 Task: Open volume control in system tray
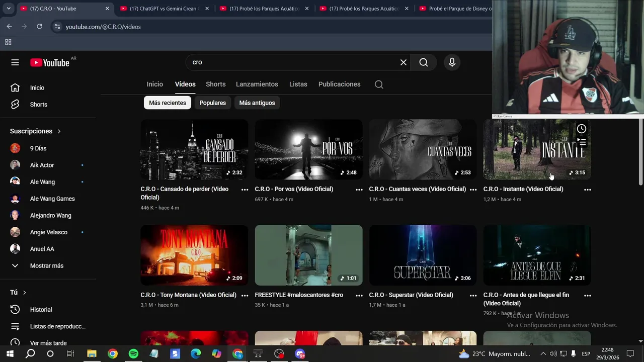pos(553,354)
